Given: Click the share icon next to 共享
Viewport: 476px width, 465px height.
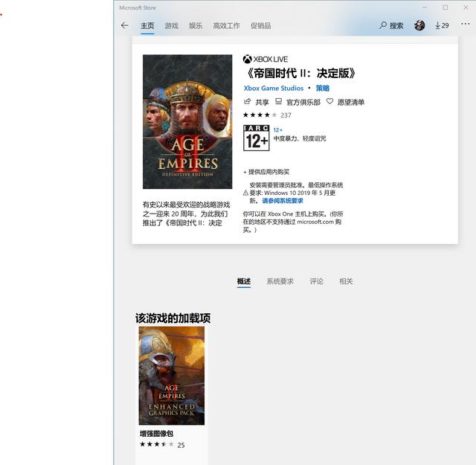Looking at the screenshot, I should (247, 101).
